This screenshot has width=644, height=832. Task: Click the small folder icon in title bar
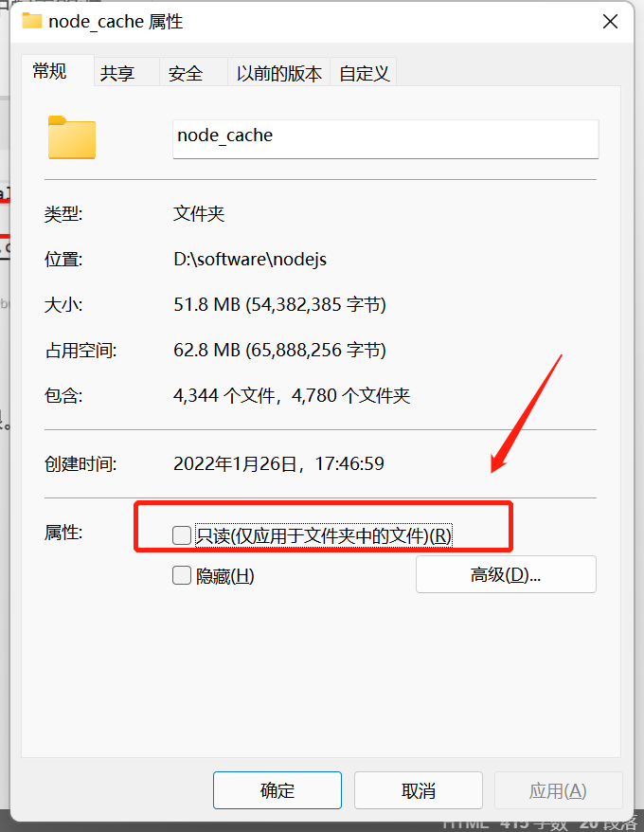[32, 21]
